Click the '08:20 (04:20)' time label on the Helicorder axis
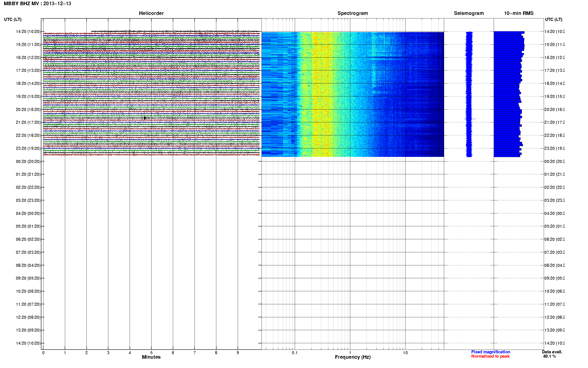Image resolution: width=588 pixels, height=368 pixels. (x=28, y=265)
